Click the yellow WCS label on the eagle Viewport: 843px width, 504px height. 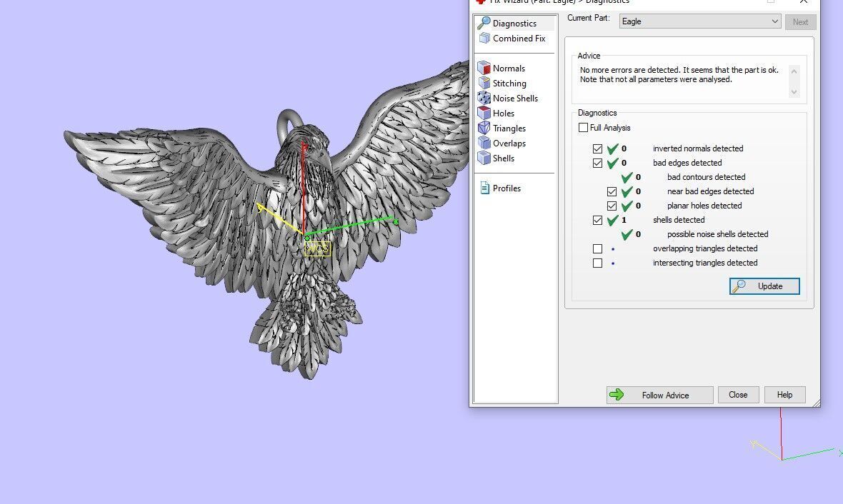(317, 248)
